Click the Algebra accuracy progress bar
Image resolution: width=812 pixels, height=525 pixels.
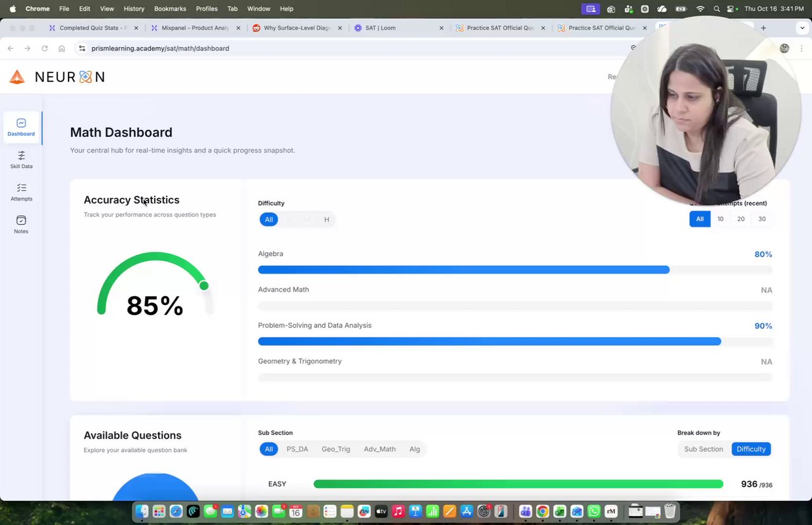515,269
